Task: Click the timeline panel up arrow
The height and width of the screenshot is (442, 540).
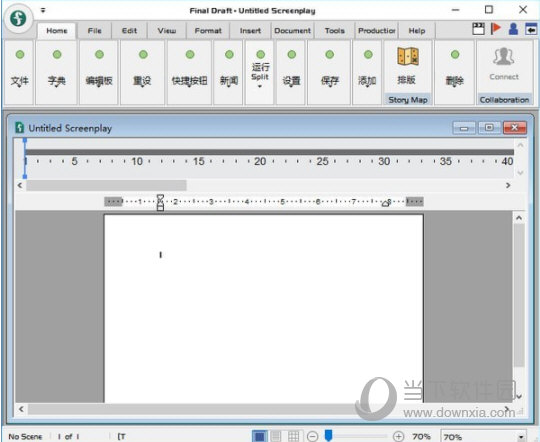Action: [520, 145]
